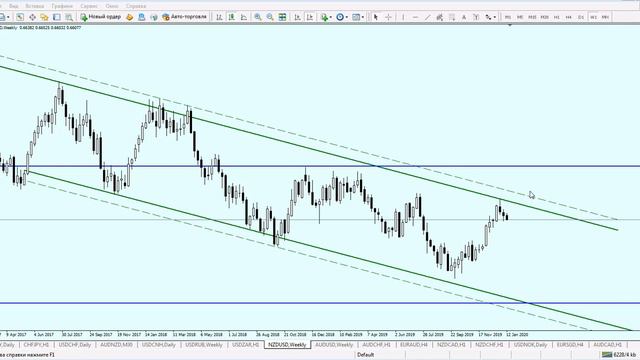Switch timeframe to MN
Screen dimensions: 640x360
606,17
